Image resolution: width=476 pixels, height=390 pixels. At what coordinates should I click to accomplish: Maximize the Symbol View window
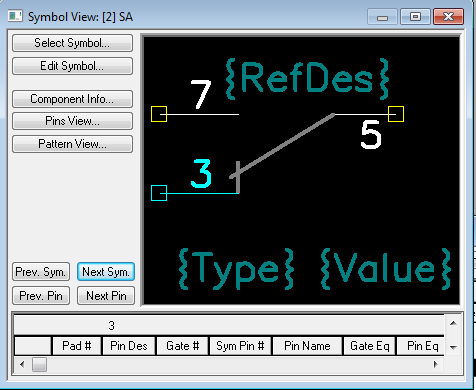[415, 17]
